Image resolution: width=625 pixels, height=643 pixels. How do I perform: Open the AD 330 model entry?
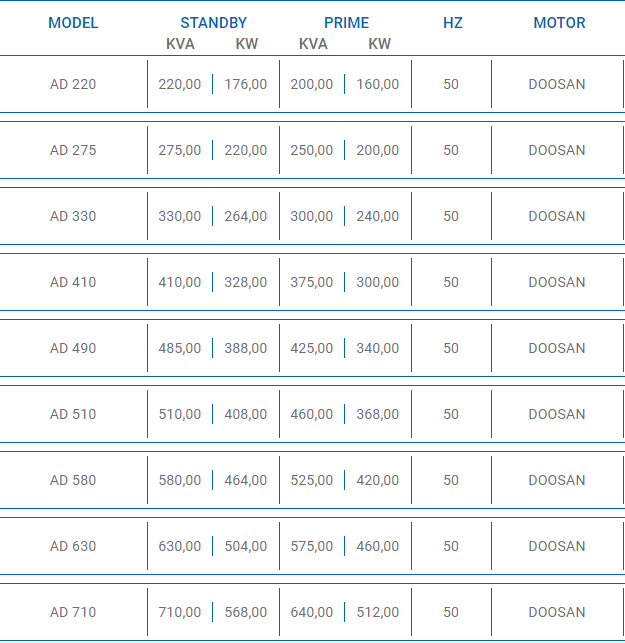tap(73, 216)
